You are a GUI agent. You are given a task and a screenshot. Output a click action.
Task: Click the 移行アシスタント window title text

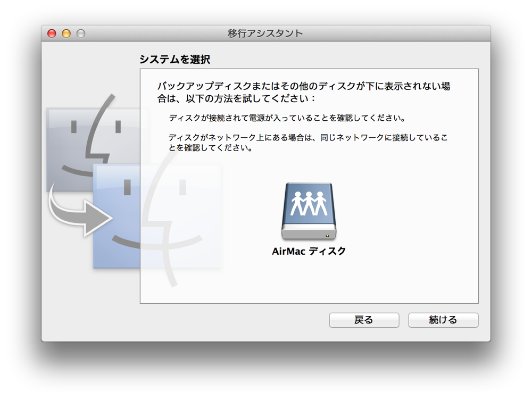[x=265, y=33]
